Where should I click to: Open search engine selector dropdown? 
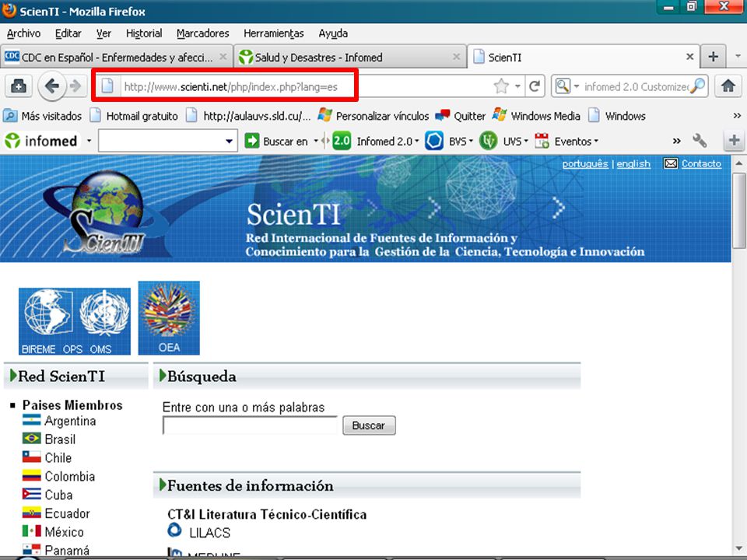(577, 86)
